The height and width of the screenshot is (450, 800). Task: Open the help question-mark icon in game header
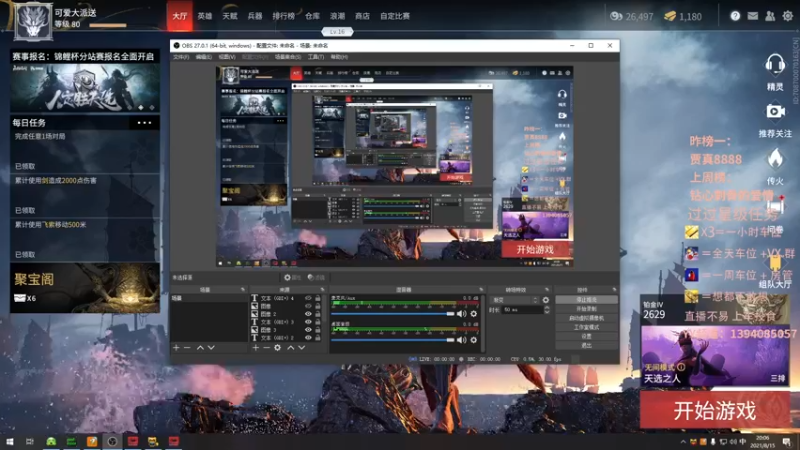(735, 16)
